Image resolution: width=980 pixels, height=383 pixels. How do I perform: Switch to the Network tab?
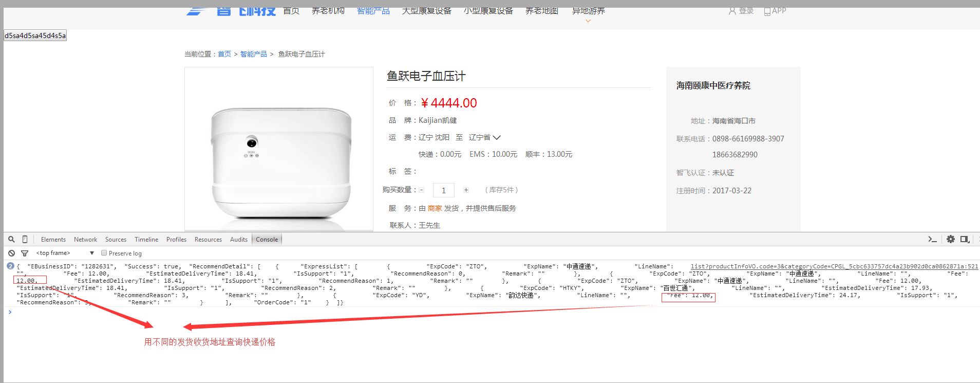point(85,240)
